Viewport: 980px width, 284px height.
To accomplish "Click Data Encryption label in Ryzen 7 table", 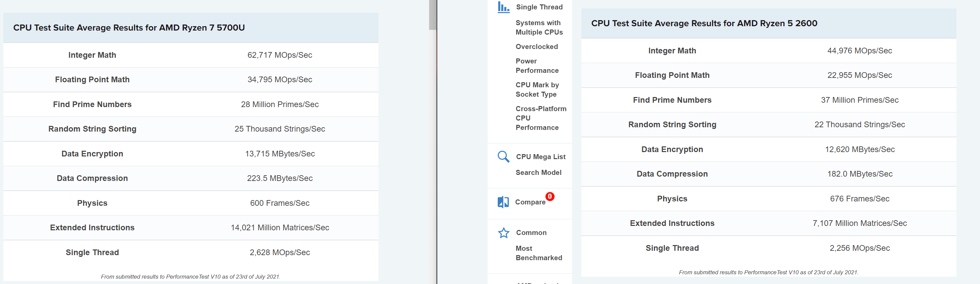I will (92, 154).
